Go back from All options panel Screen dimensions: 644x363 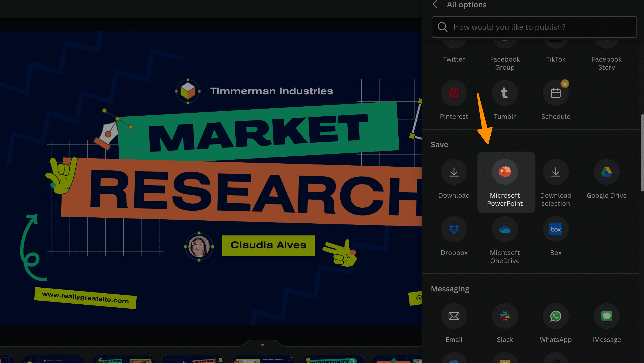pos(435,5)
